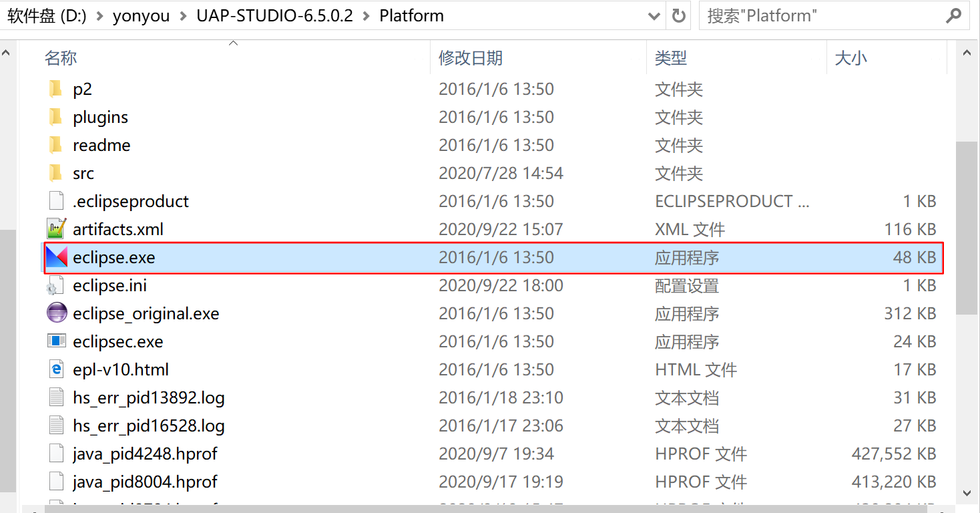Image resolution: width=980 pixels, height=513 pixels.
Task: Click the 312 KB size cell
Action: click(x=911, y=313)
